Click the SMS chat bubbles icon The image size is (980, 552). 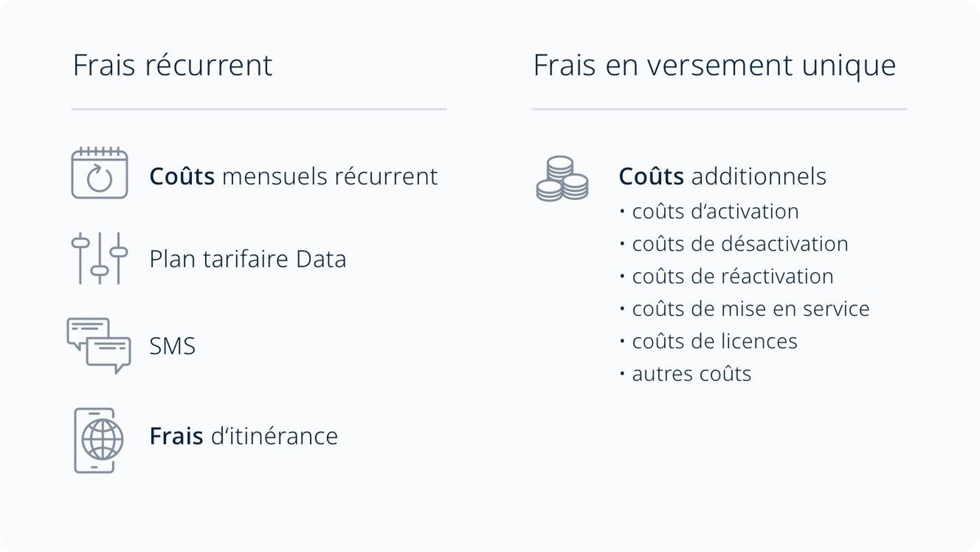pyautogui.click(x=99, y=346)
